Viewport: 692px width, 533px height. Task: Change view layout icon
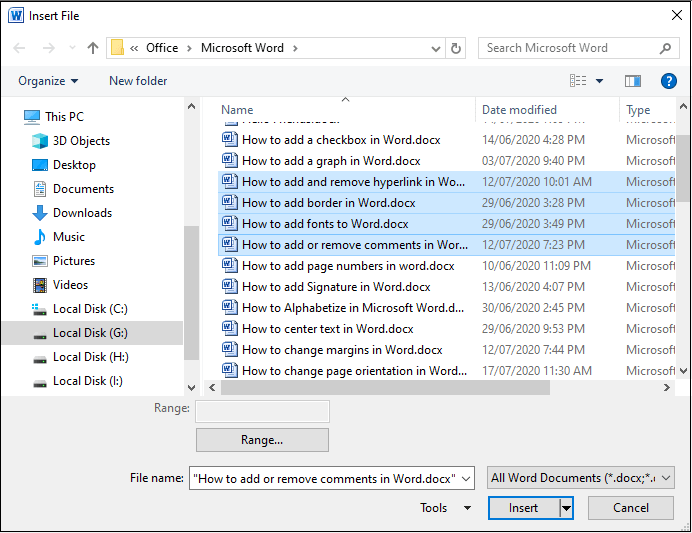(578, 81)
